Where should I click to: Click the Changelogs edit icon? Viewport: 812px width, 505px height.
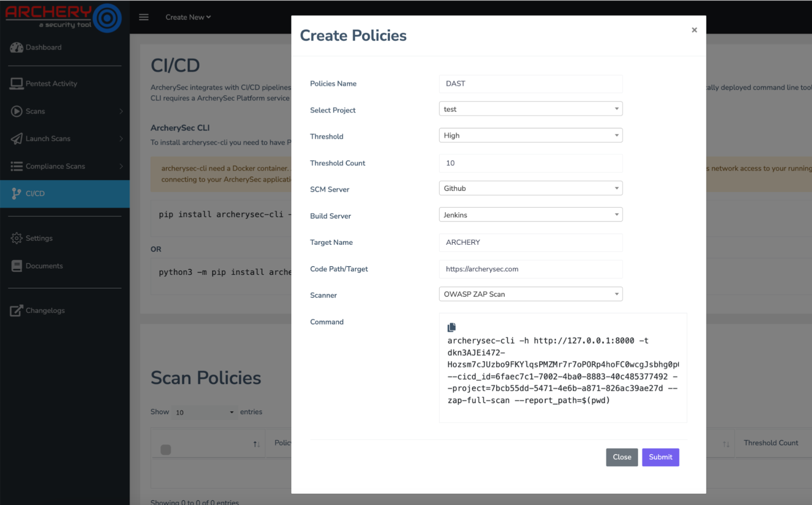coord(17,311)
